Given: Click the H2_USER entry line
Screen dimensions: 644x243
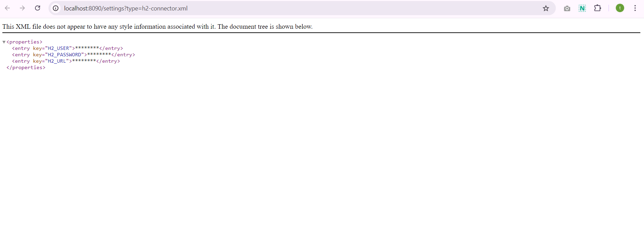Looking at the screenshot, I should [68, 48].
